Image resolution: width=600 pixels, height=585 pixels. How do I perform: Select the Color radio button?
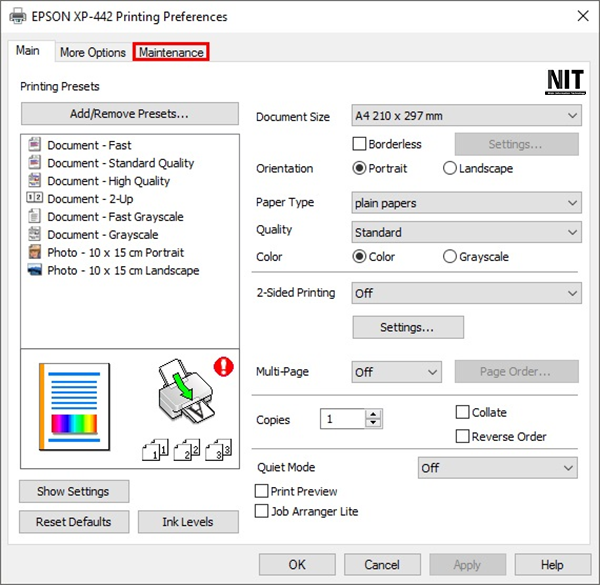(359, 256)
